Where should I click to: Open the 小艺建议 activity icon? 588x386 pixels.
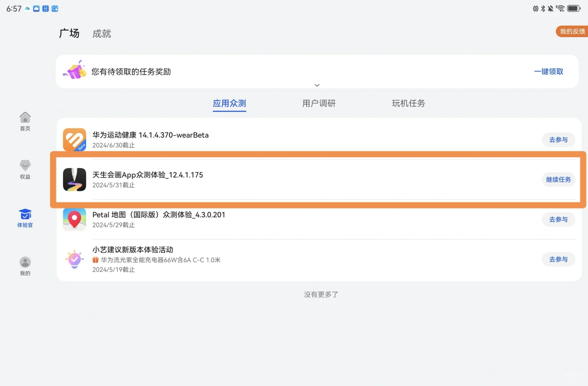(74, 259)
